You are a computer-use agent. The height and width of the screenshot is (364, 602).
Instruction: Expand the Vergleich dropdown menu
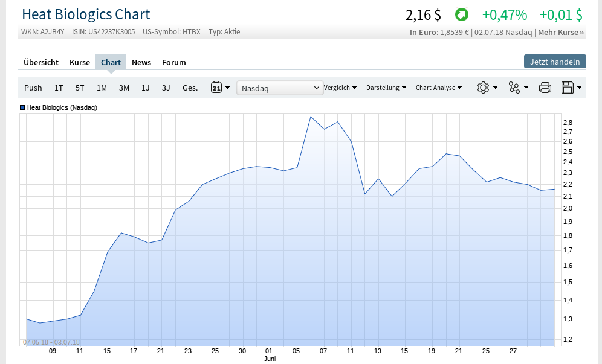click(340, 88)
